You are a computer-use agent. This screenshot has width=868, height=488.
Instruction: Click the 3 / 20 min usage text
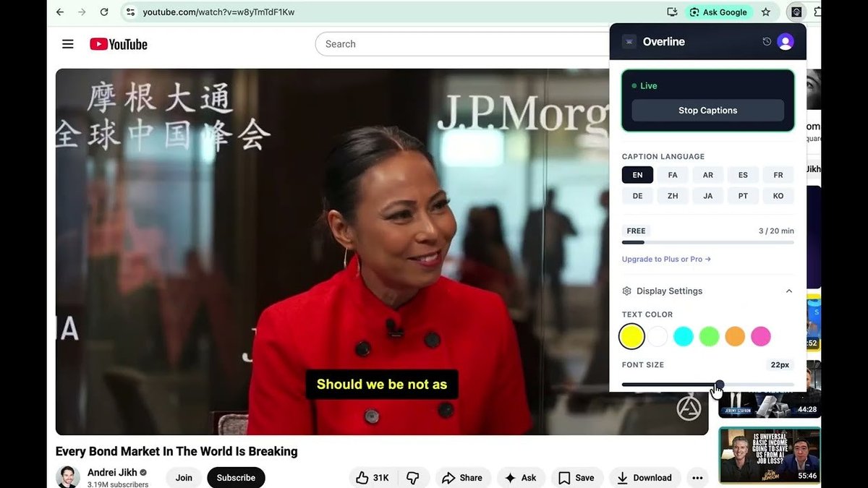click(x=776, y=231)
